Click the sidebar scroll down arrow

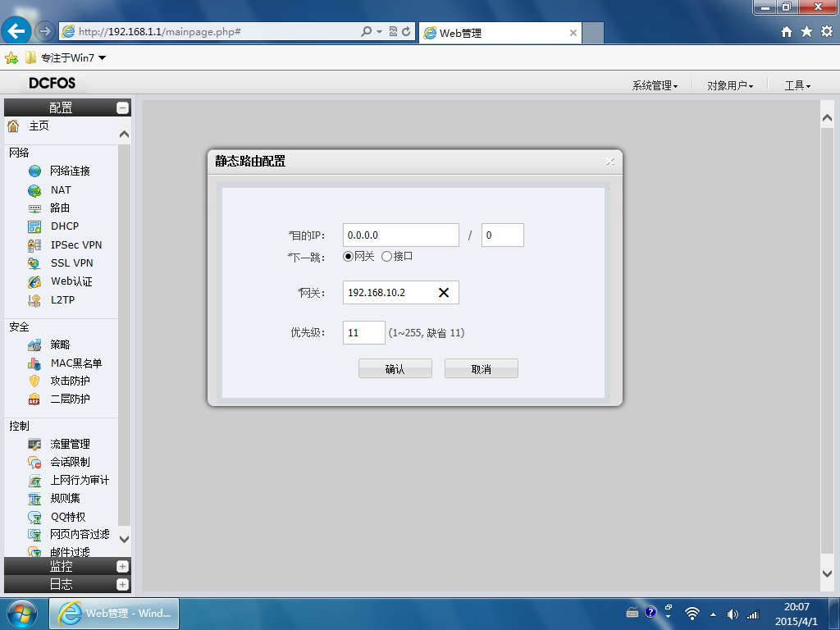pos(125,539)
